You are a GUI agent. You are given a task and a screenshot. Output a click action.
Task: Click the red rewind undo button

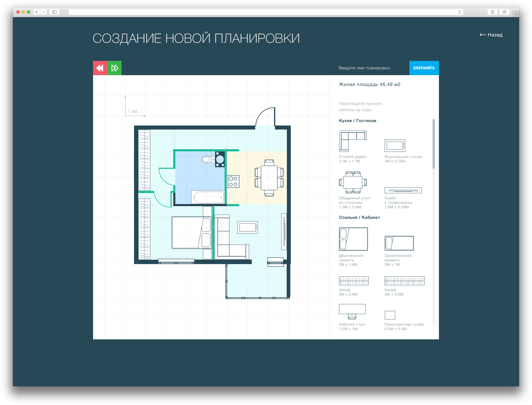click(100, 68)
